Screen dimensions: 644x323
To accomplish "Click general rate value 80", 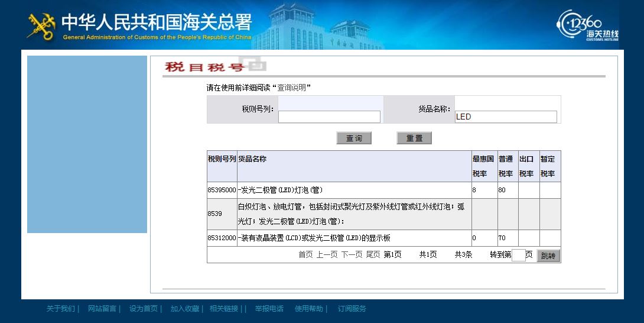I will click(x=502, y=190).
